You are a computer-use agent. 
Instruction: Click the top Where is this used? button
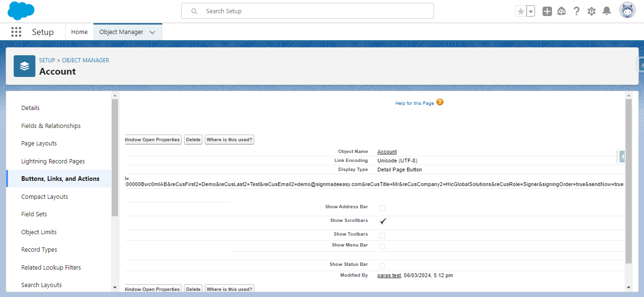(x=229, y=140)
